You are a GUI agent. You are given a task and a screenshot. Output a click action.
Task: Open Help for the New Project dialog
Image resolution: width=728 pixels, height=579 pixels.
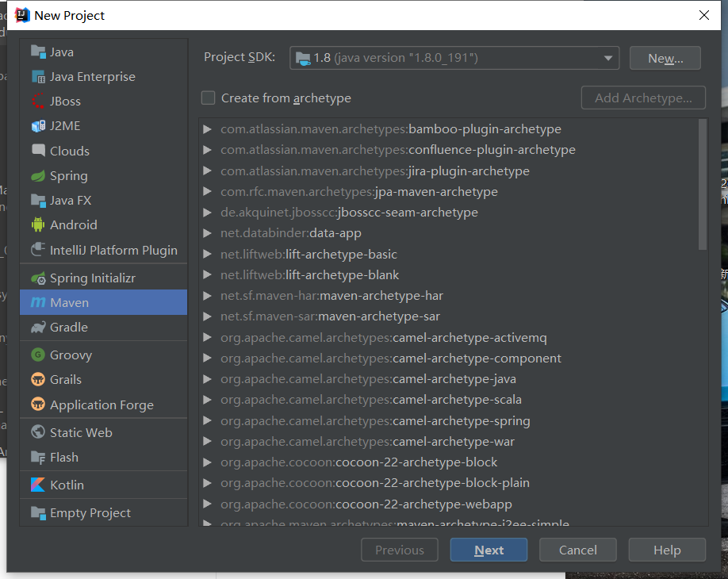(x=667, y=550)
